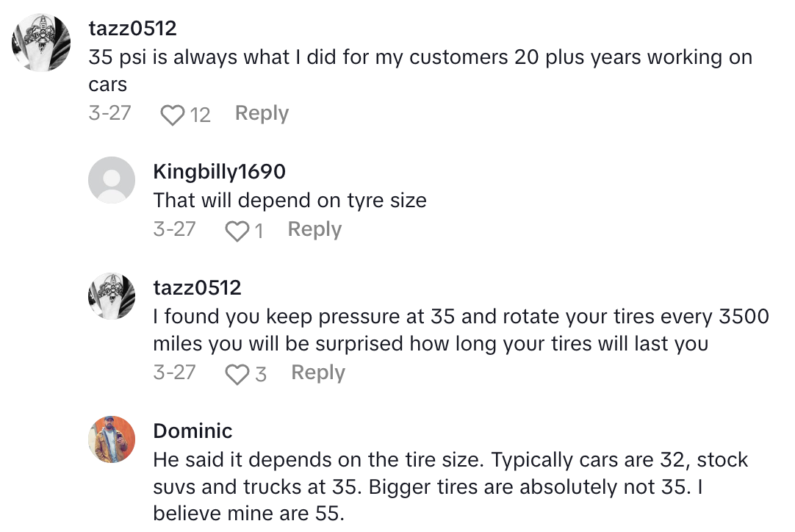Click tazz0512's avatar beside the second comment
This screenshot has height=532, width=795.
click(112, 296)
